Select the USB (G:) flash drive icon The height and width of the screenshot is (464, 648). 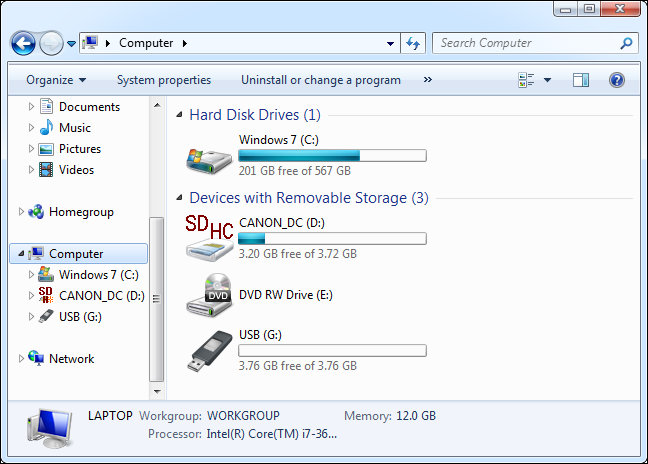[x=211, y=351]
